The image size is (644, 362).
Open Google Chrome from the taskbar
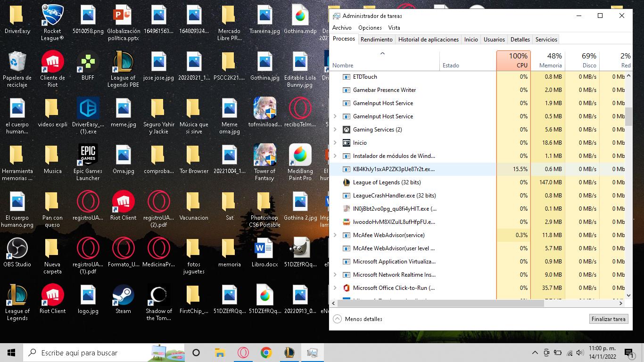266,353
